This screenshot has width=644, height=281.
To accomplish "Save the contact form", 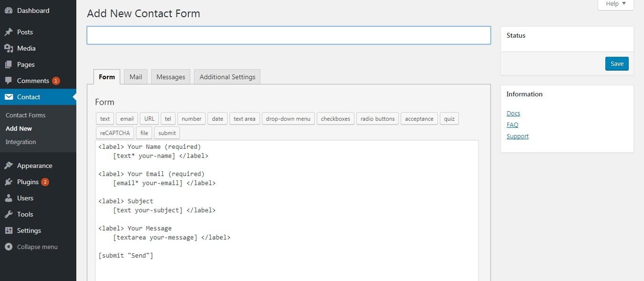I will pyautogui.click(x=617, y=63).
